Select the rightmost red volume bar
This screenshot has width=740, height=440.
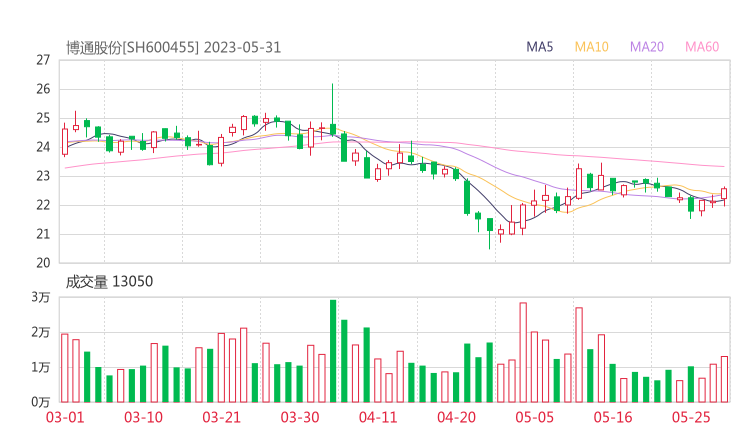coord(724,380)
